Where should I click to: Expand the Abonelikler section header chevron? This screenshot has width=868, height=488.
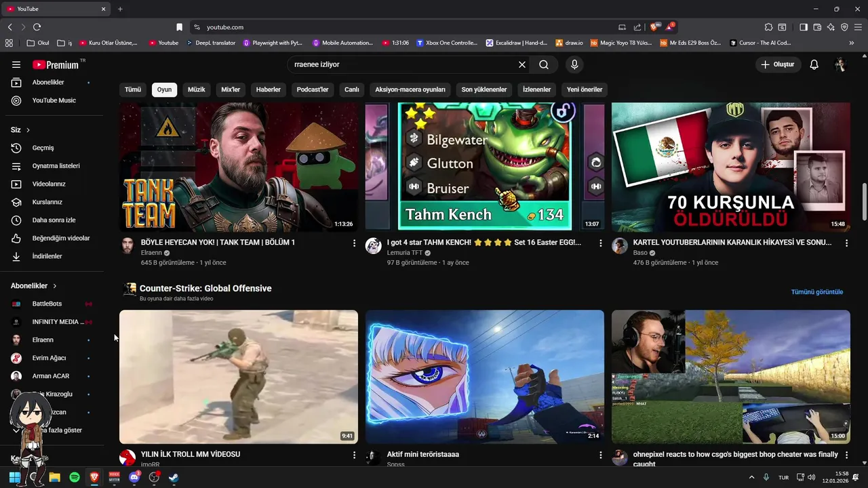[55, 286]
